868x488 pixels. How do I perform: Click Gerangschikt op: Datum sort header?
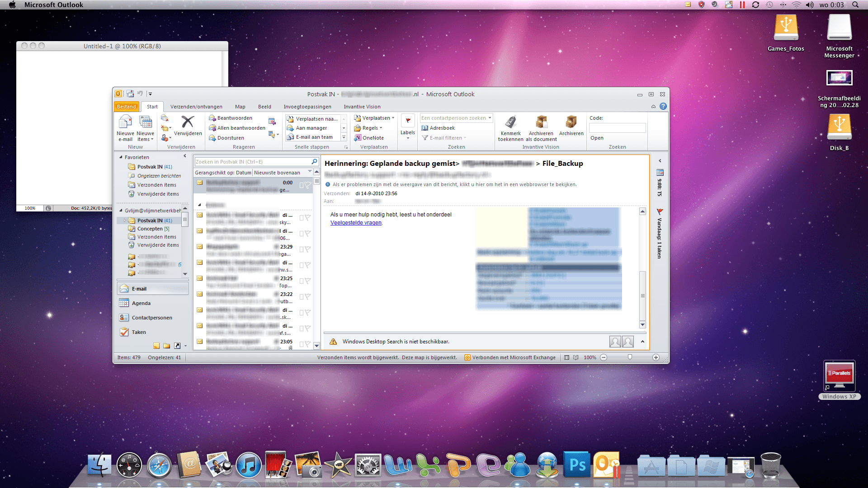coord(223,173)
